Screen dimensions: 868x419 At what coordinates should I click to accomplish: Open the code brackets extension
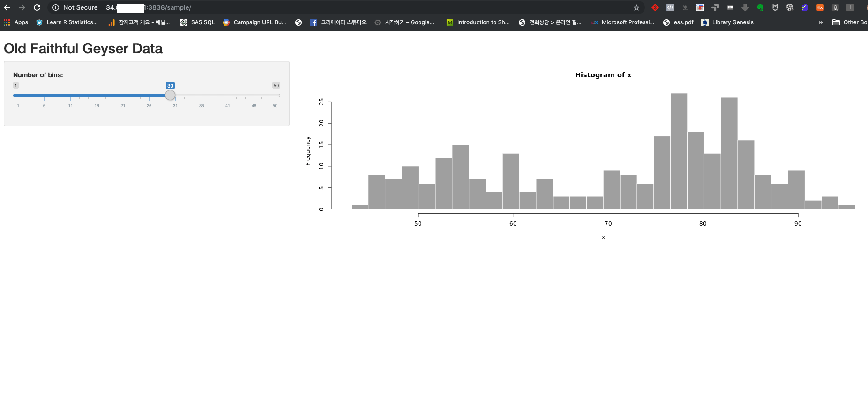[x=670, y=7]
